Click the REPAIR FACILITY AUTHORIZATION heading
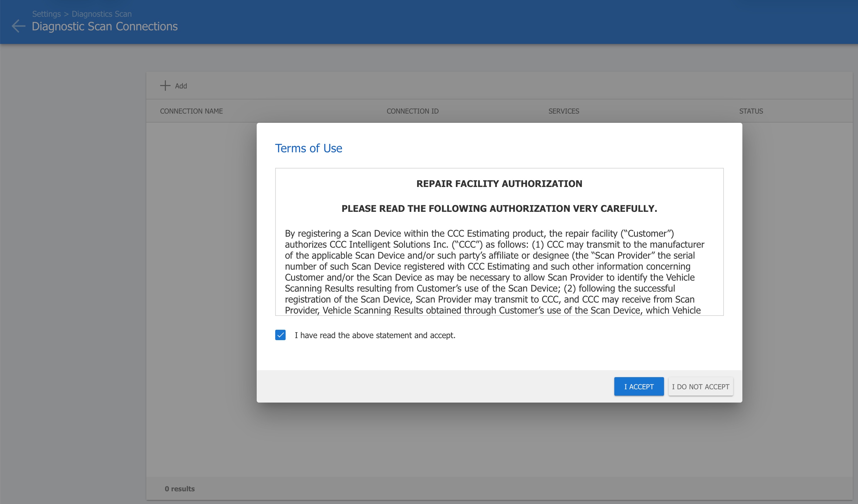Viewport: 858px width, 504px height. [x=499, y=184]
